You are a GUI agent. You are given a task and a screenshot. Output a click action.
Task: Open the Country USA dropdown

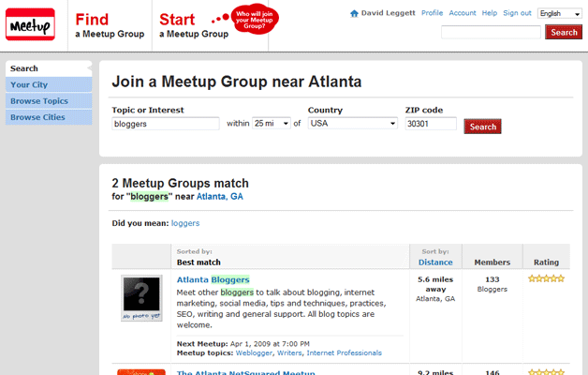tap(352, 123)
